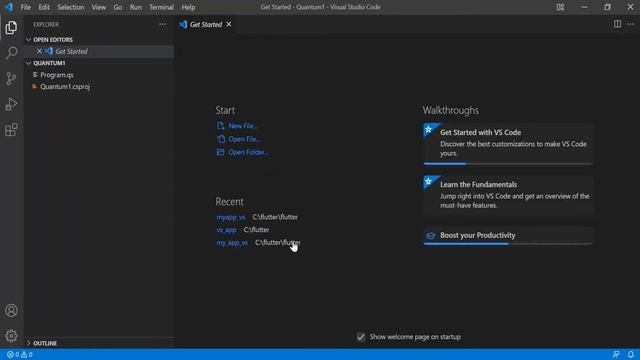This screenshot has width=640, height=360.
Task: Split the editor to the right
Action: point(617,24)
